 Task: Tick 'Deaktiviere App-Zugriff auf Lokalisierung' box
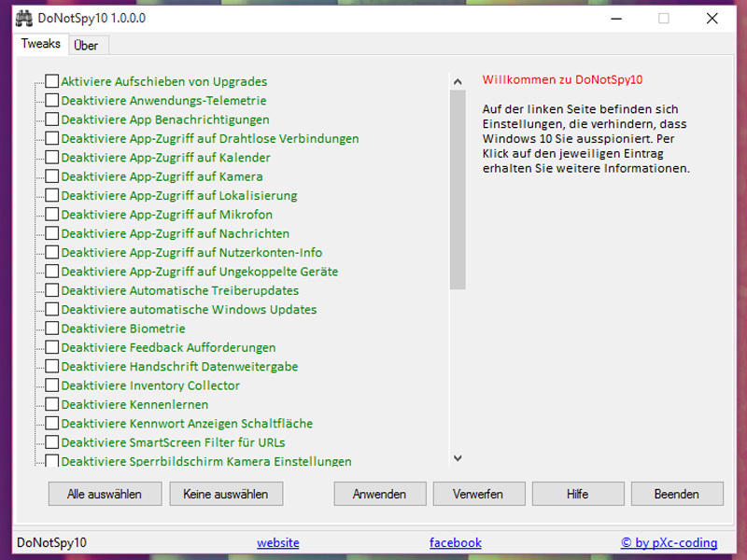[52, 195]
